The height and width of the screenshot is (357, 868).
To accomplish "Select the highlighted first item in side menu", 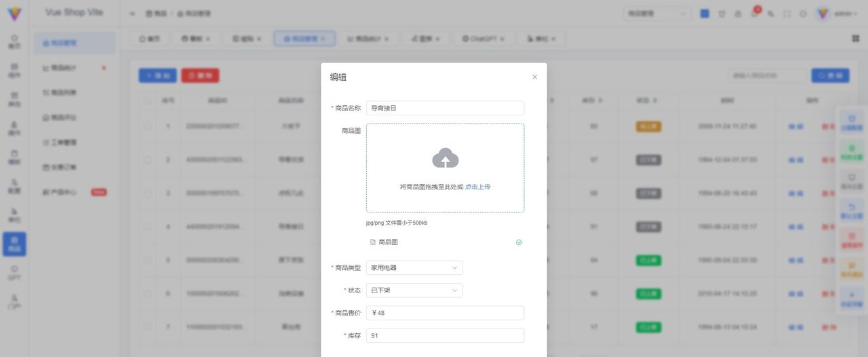I will point(75,43).
